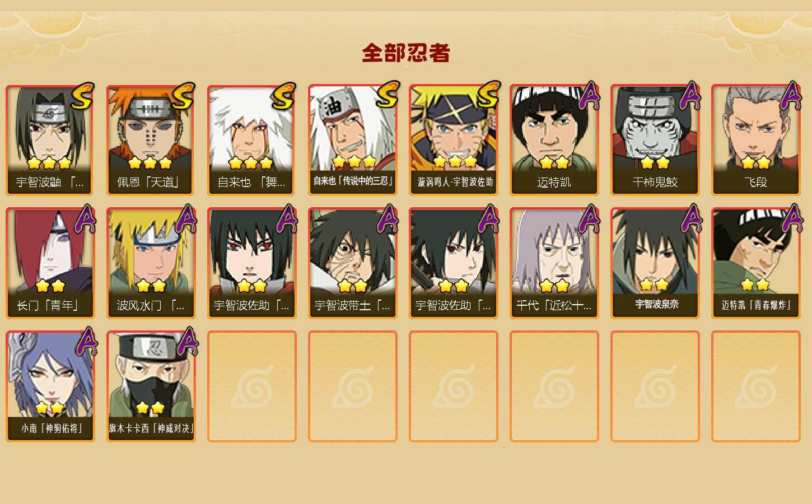
Task: Choose the 自来也「传说中的三忍」 card
Action: (x=352, y=140)
